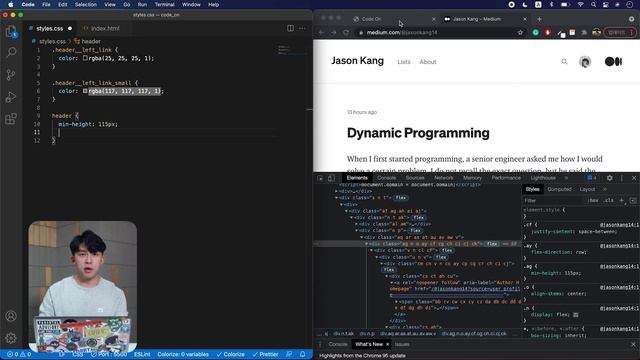The image size is (640, 360).
Task: Open the Source Control view in VS Code
Action: click(11, 74)
